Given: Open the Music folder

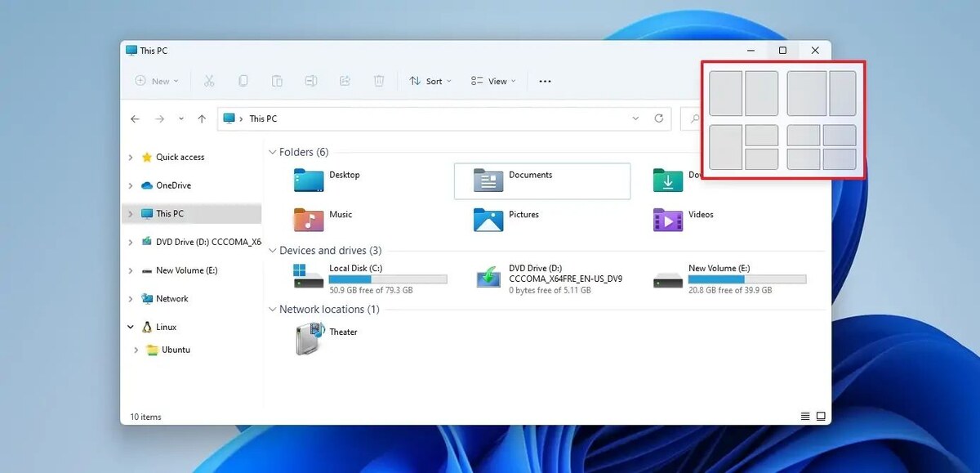Looking at the screenshot, I should (x=323, y=219).
